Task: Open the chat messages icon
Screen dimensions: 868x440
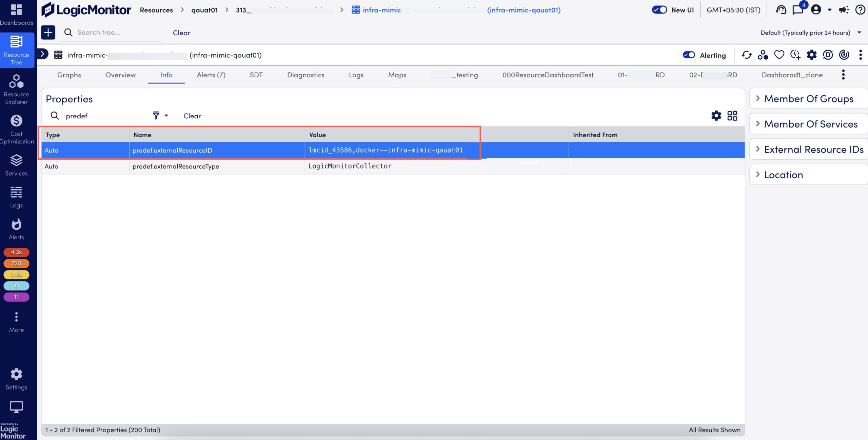Action: coord(798,10)
